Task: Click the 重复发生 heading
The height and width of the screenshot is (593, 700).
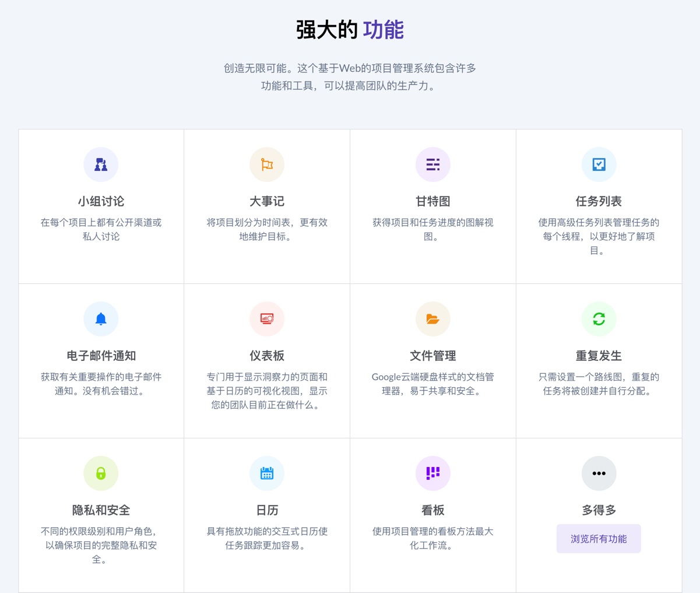Action: coord(599,356)
